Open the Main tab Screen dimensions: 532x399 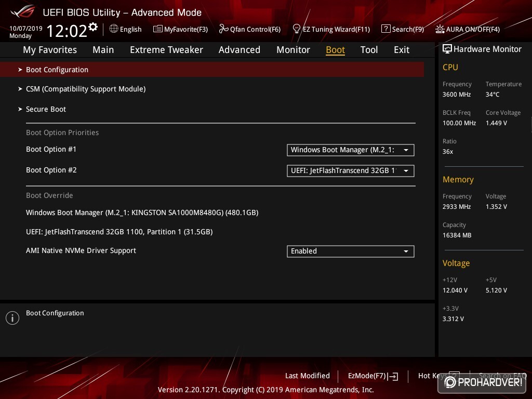[x=103, y=49]
